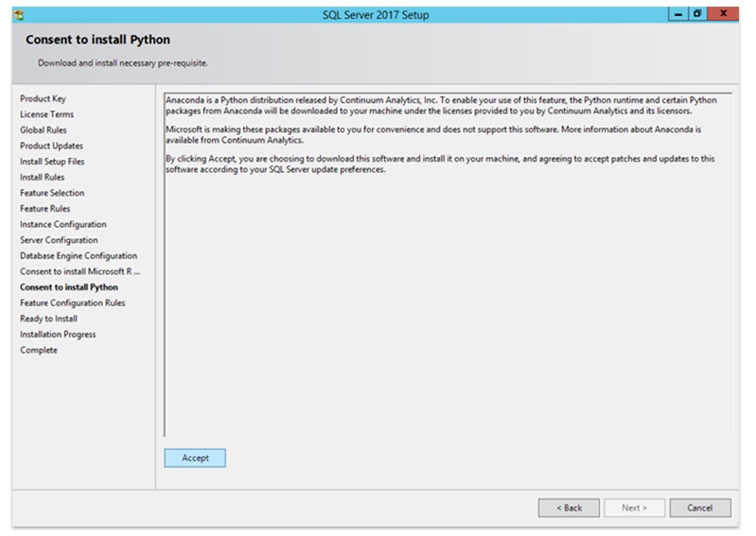Viewport: 756px width, 536px height.
Task: Close the SQL Server 2017 Setup window
Action: 723,14
